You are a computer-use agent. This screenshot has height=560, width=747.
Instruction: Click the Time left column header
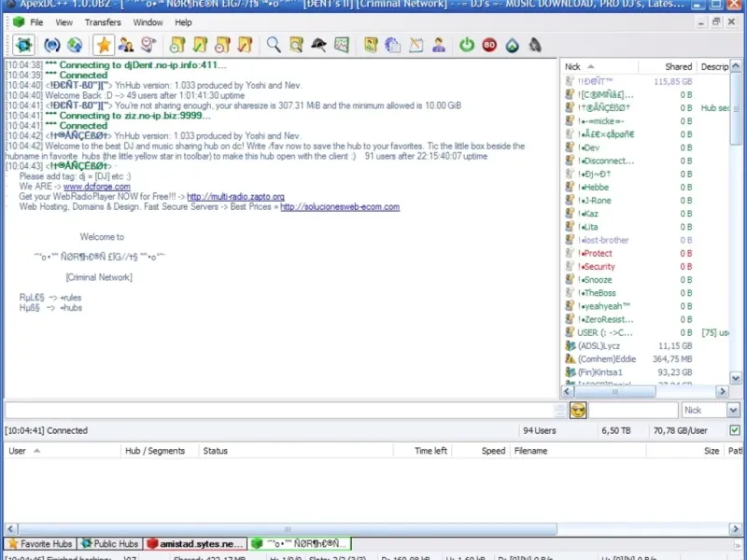pyautogui.click(x=423, y=451)
